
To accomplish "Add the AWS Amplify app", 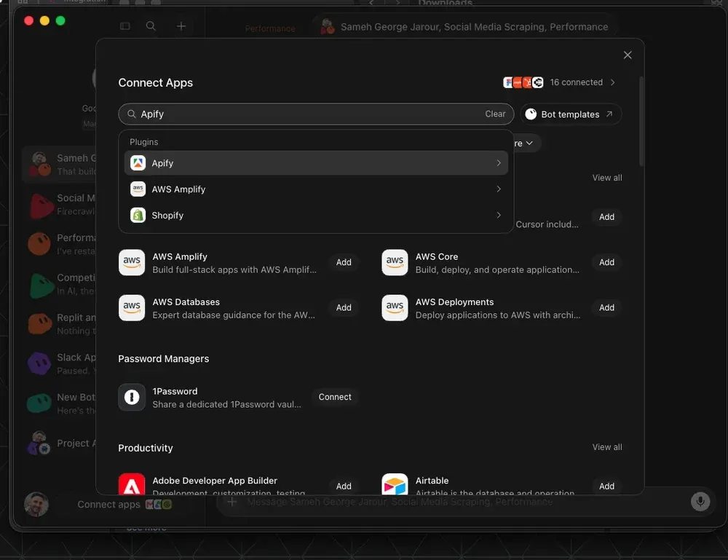I will 344,262.
